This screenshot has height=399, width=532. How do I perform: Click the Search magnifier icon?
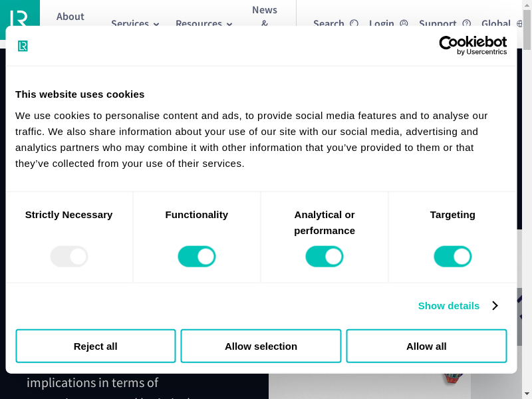354,23
